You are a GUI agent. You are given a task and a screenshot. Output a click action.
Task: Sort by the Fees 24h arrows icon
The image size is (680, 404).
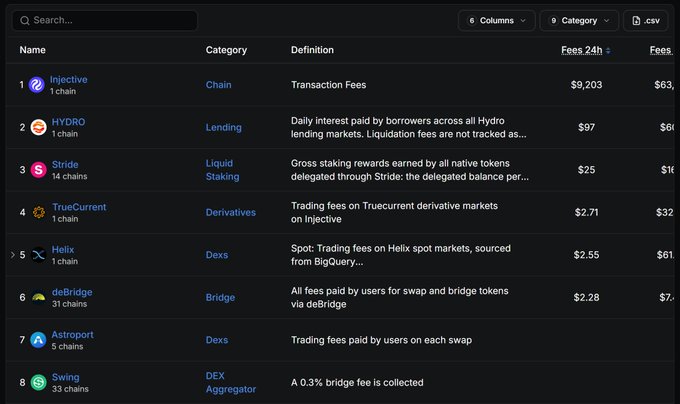[608, 51]
